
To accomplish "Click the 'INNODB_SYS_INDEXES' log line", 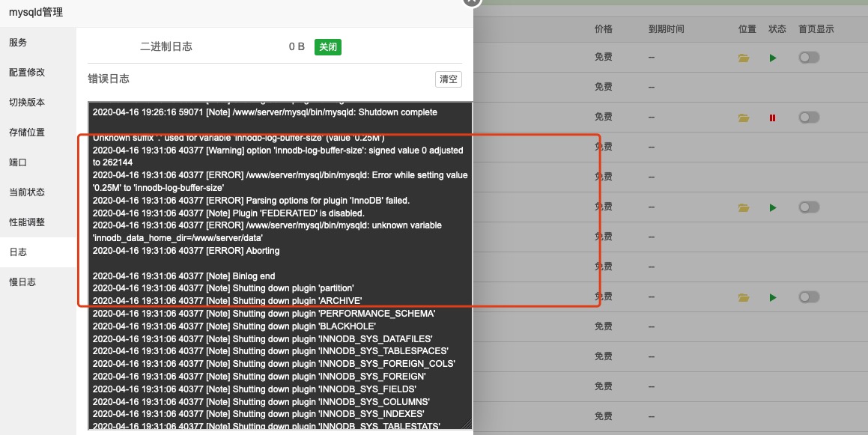I will coord(258,415).
